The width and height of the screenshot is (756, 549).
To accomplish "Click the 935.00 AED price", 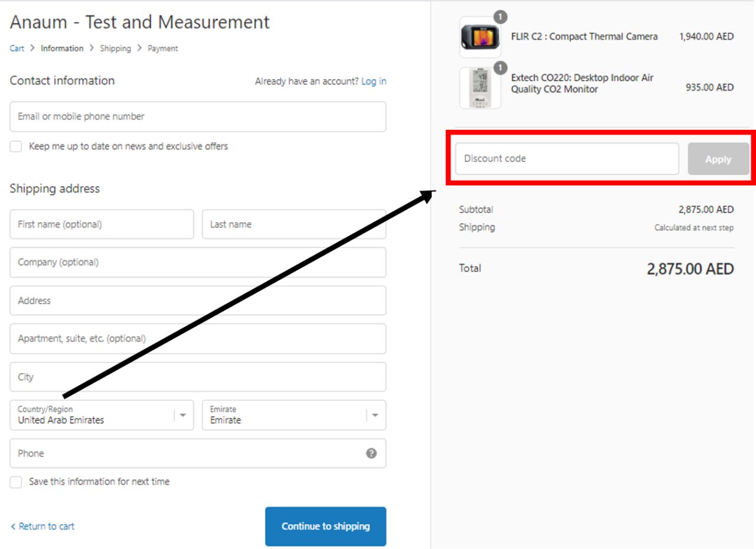I will click(x=710, y=87).
